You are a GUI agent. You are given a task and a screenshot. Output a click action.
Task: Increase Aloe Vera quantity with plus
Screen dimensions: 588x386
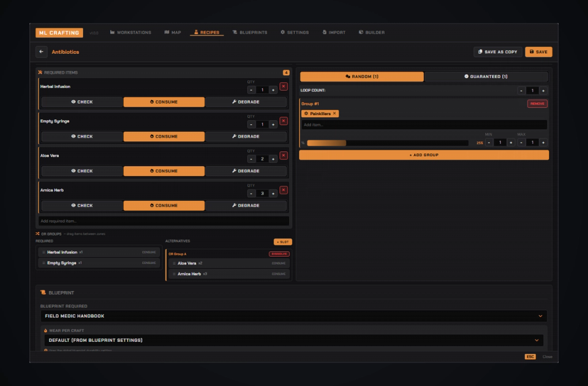point(273,159)
